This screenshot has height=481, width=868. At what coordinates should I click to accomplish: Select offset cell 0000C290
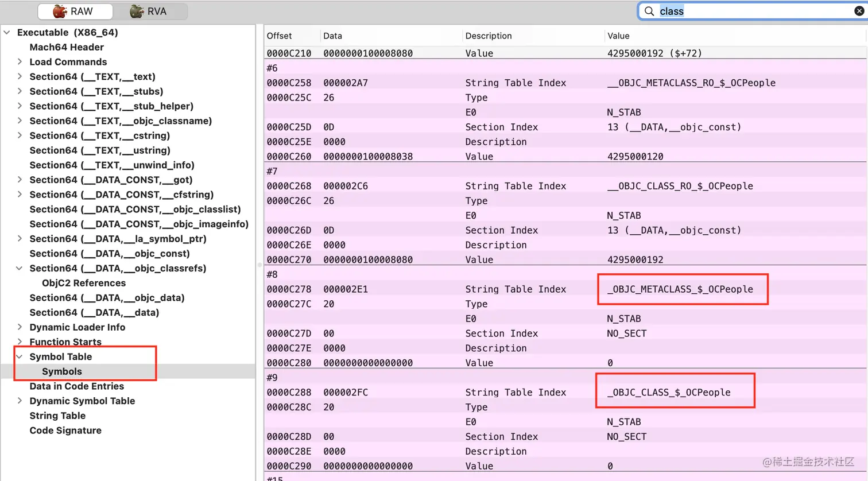click(289, 466)
